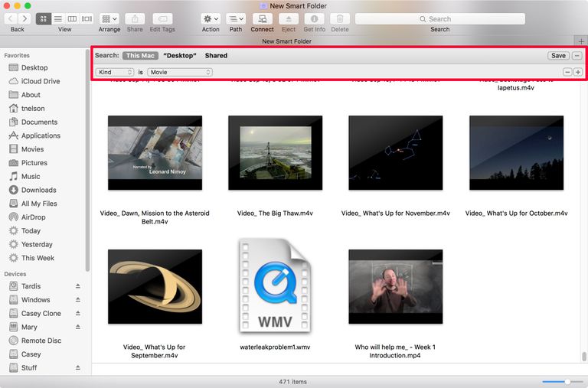The height and width of the screenshot is (388, 588).
Task: Eject the Tardis drive
Action: pyautogui.click(x=77, y=286)
